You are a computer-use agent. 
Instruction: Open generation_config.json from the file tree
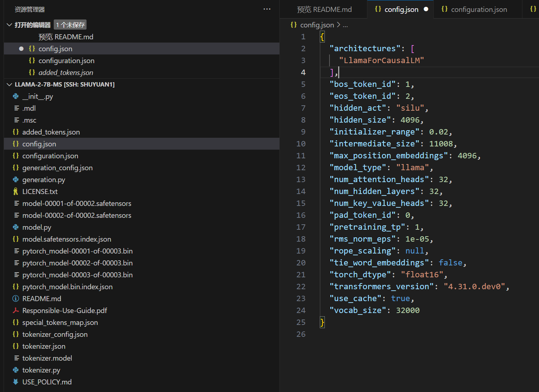57,168
